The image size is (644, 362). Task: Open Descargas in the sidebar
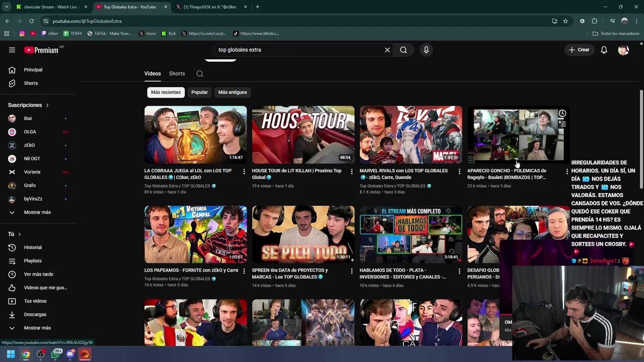coord(36,314)
